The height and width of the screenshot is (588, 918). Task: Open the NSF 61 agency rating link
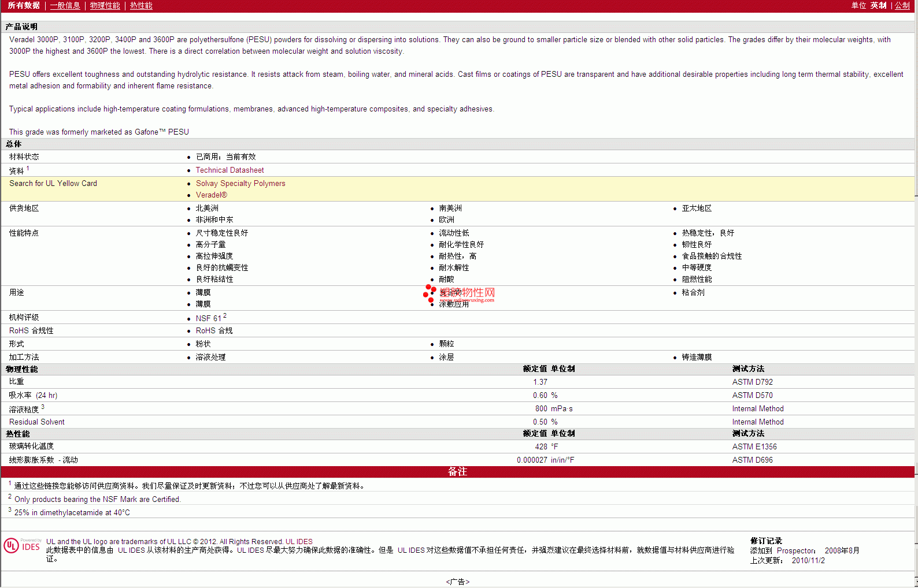click(x=209, y=318)
